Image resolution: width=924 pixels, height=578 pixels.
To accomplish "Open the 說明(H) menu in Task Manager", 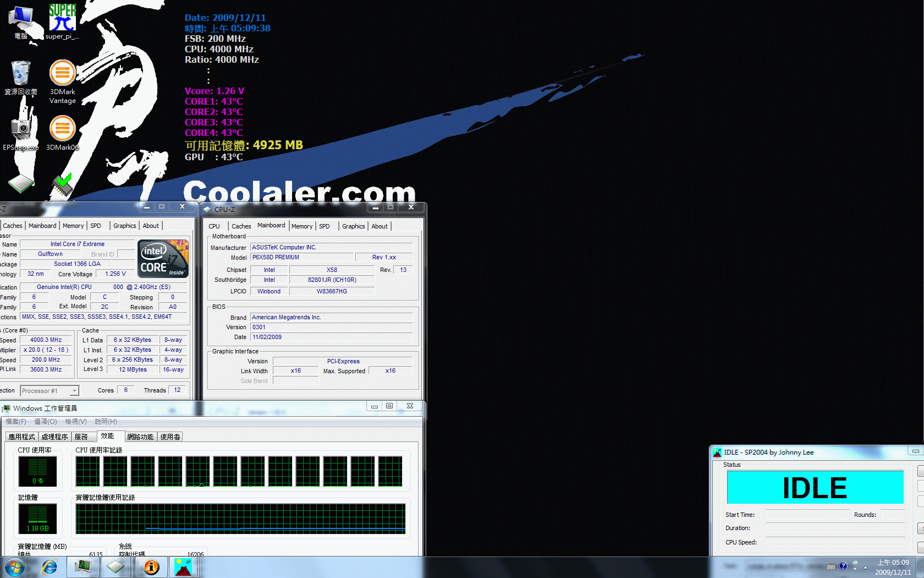I will click(x=106, y=422).
